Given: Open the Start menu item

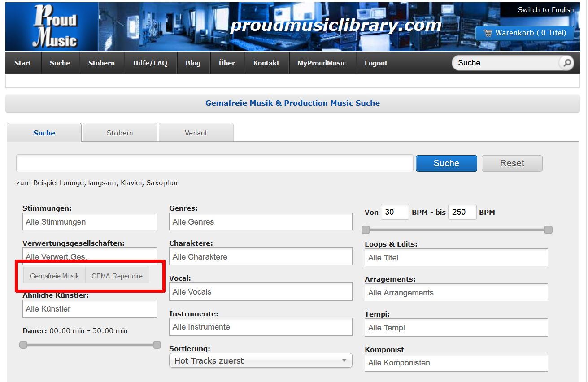Looking at the screenshot, I should click(23, 63).
